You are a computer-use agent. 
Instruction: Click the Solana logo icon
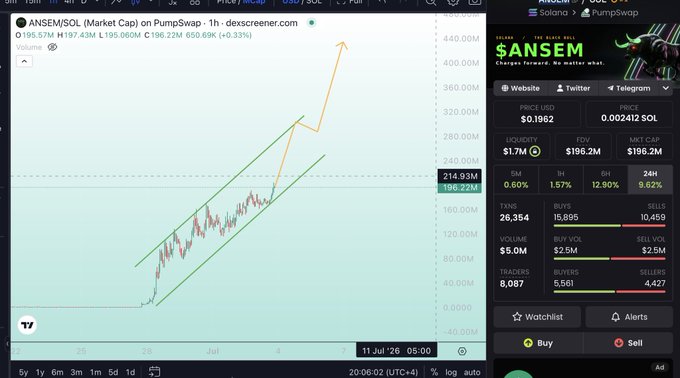(533, 13)
